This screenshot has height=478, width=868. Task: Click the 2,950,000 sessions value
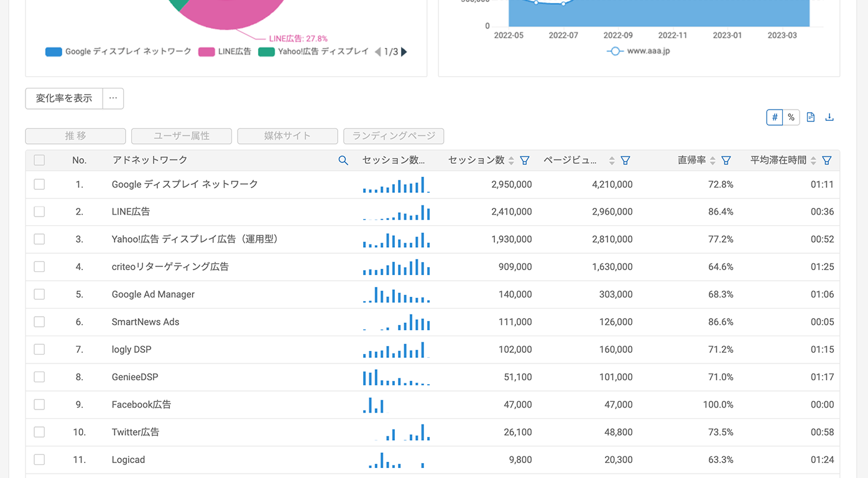pos(511,184)
